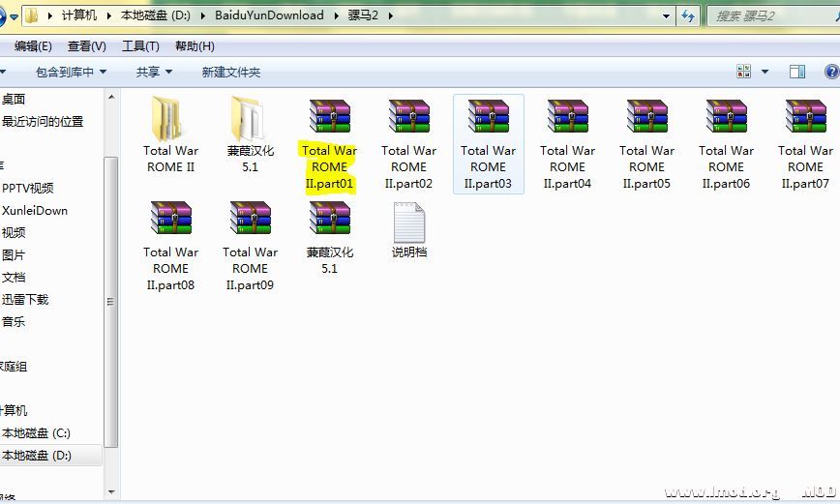Toggle the preview pane button
The height and width of the screenshot is (504, 840).
click(797, 72)
